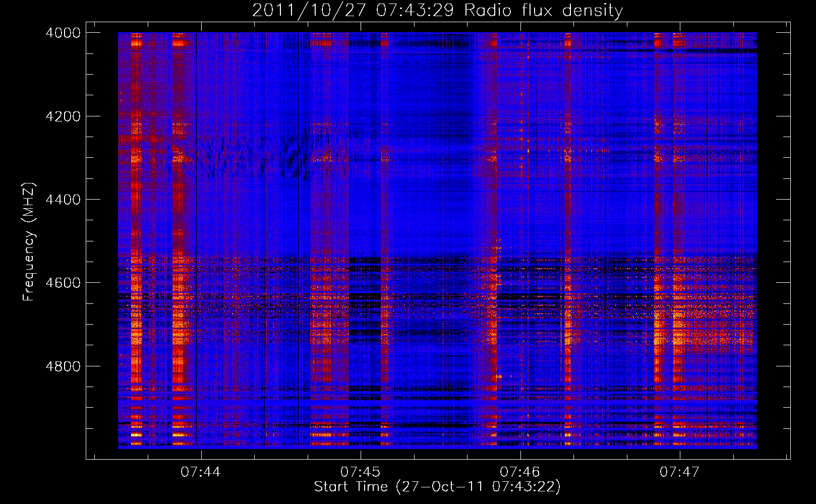Click the 4000 frequency tick label
Viewport: 816px width, 504px height.
tap(63, 33)
